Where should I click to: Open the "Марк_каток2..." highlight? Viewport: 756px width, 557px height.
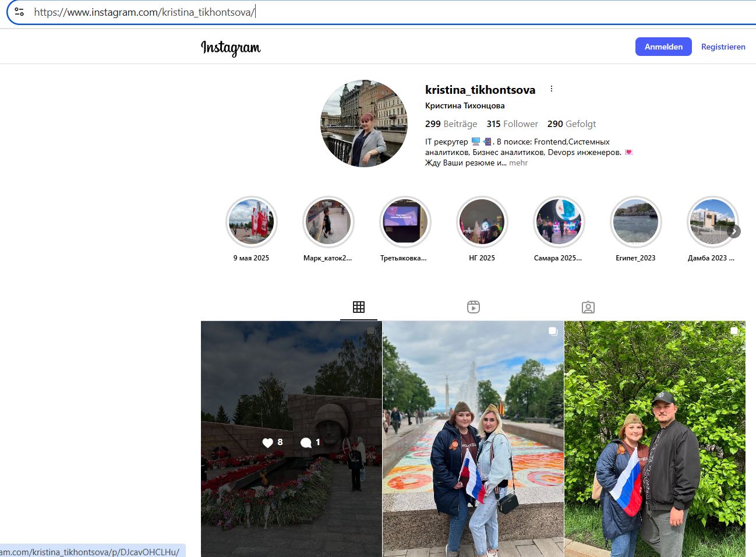[328, 222]
